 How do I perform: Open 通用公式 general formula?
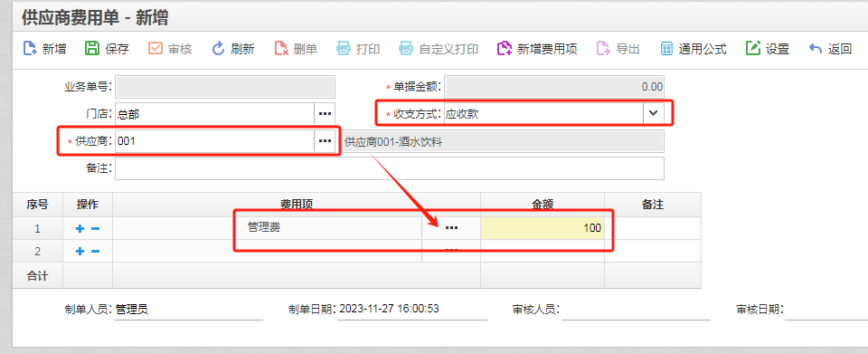[x=666, y=49]
